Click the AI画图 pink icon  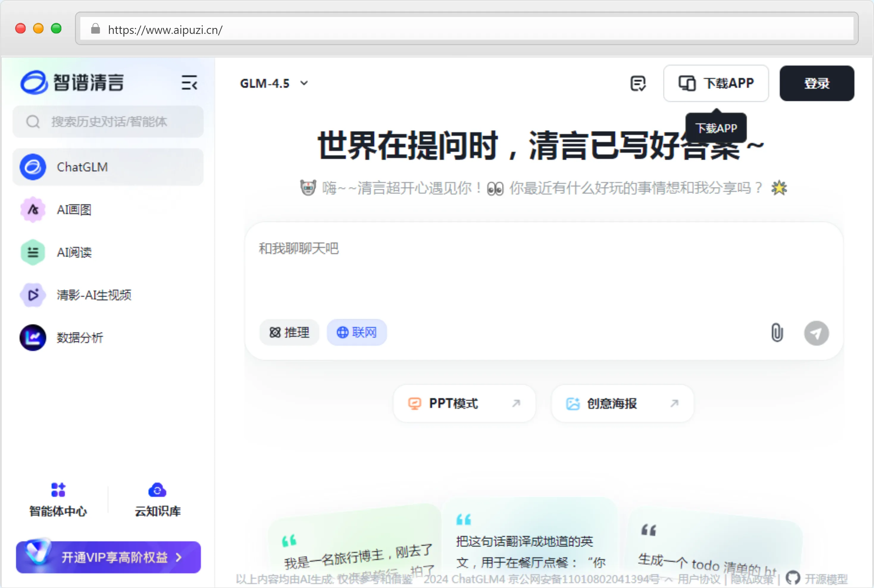coord(33,210)
